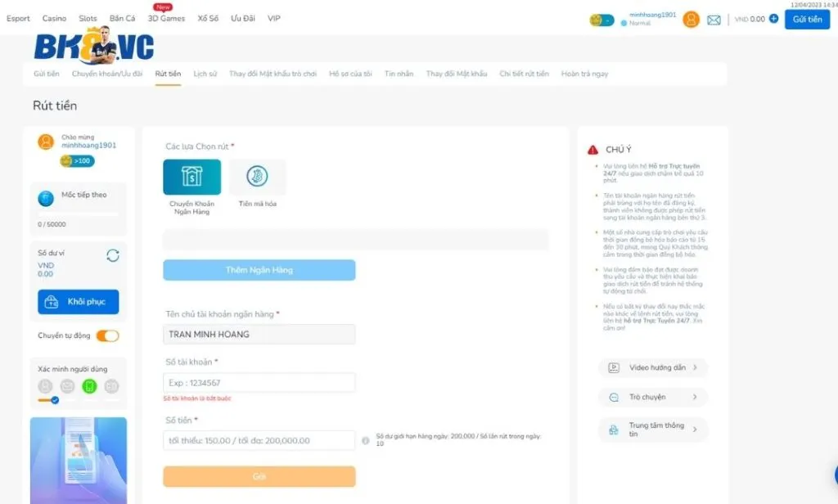Expand the Trung tâm thông tin chevron
Image resolution: width=838 pixels, height=504 pixels.
[695, 430]
